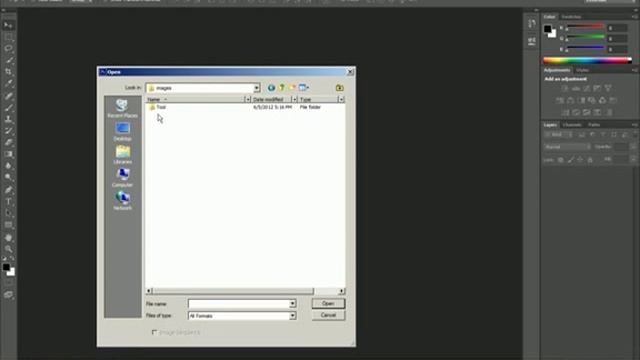Click the green G color slider
640x360 pixels.
click(586, 38)
